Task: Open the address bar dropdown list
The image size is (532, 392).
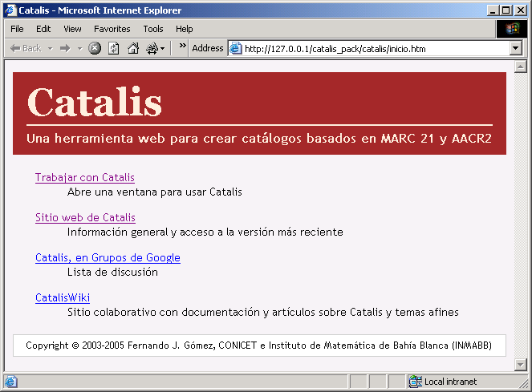Action: pyautogui.click(x=515, y=48)
